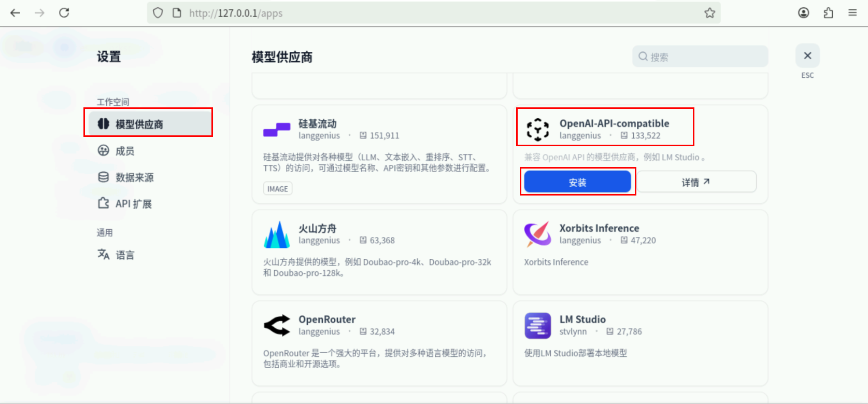Click the 硅基流动 provider logo icon
Viewport: 868px width, 404px height.
click(277, 130)
